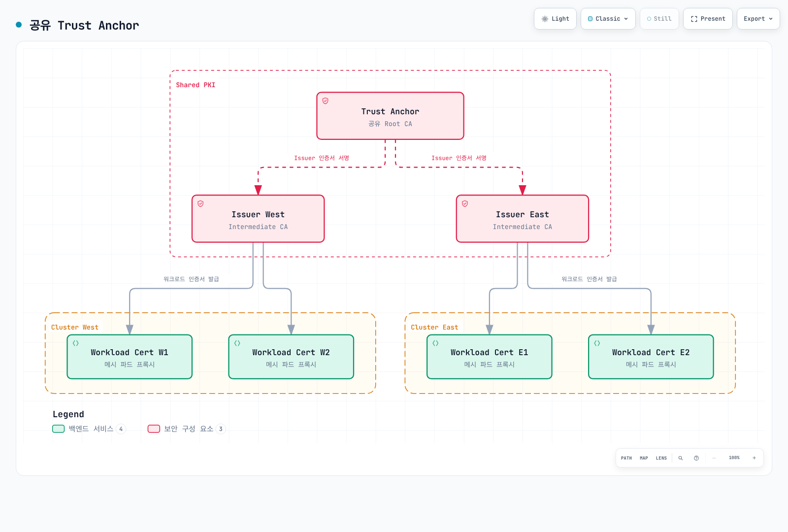The width and height of the screenshot is (788, 532).
Task: Select the Workload Cert E2 node
Action: [x=651, y=357]
